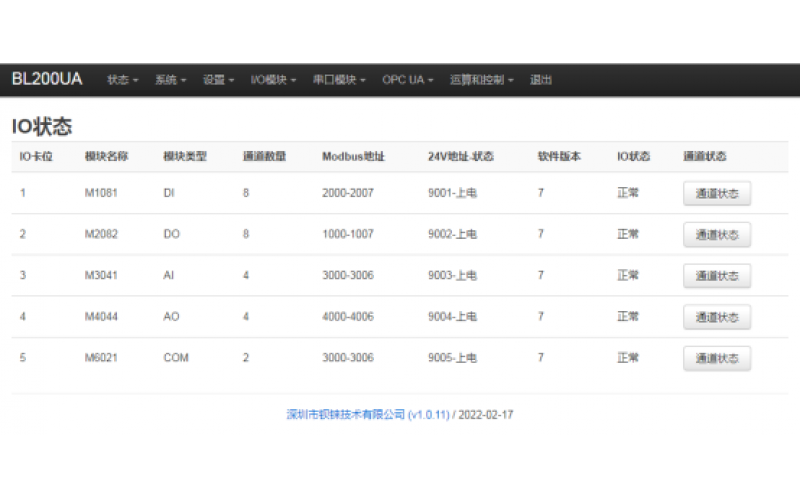The image size is (800, 500).
Task: Select the IO状态 column header
Action: pyautogui.click(x=634, y=157)
